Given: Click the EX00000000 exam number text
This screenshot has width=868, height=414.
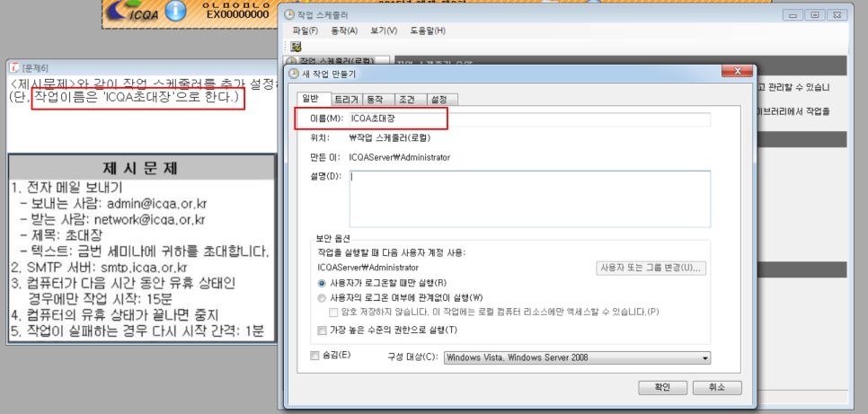Looking at the screenshot, I should pos(238,15).
